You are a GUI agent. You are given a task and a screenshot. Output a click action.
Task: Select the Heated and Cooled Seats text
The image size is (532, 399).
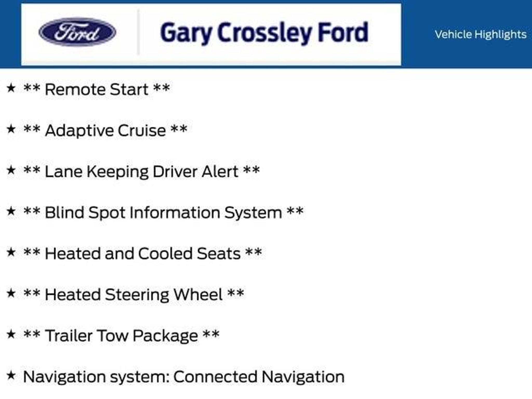point(143,254)
